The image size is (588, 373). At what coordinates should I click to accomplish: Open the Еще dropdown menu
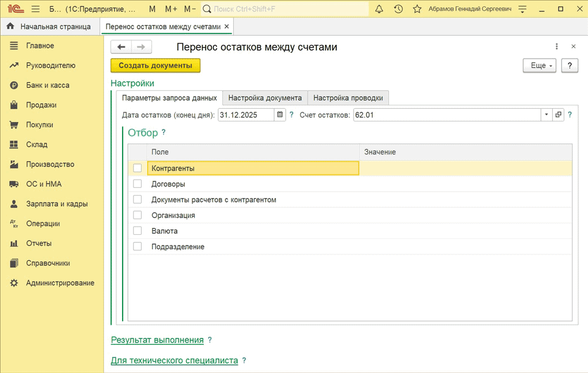539,66
